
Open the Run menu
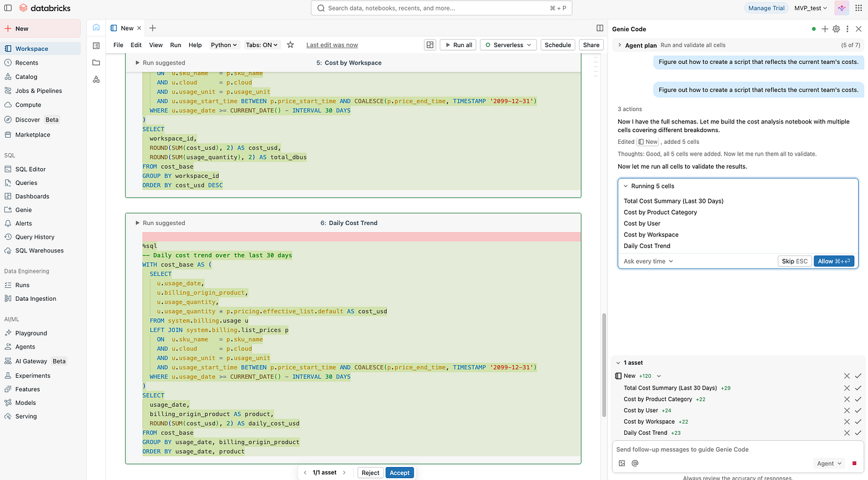pyautogui.click(x=175, y=45)
